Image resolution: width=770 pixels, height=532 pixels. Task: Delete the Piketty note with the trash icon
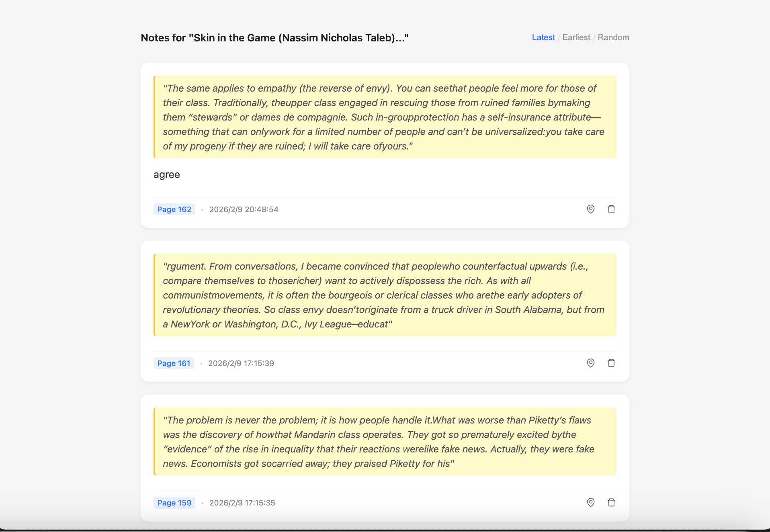pos(611,502)
